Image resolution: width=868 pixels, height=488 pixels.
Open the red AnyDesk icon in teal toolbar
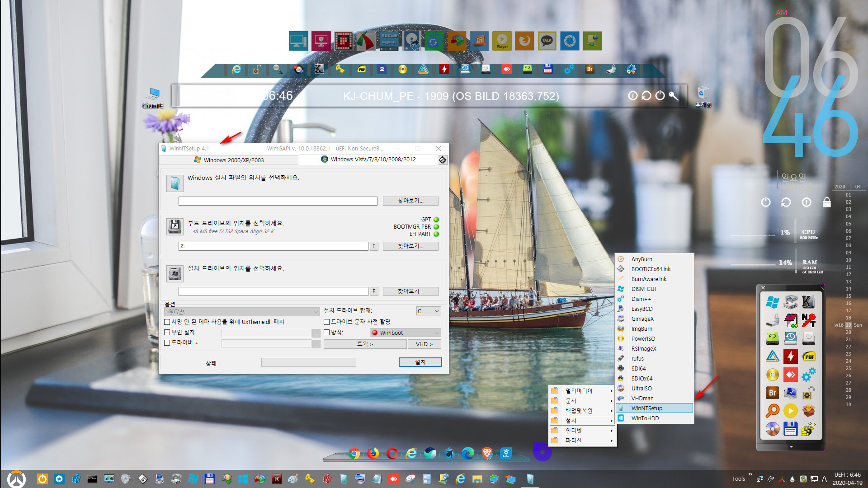(x=506, y=69)
